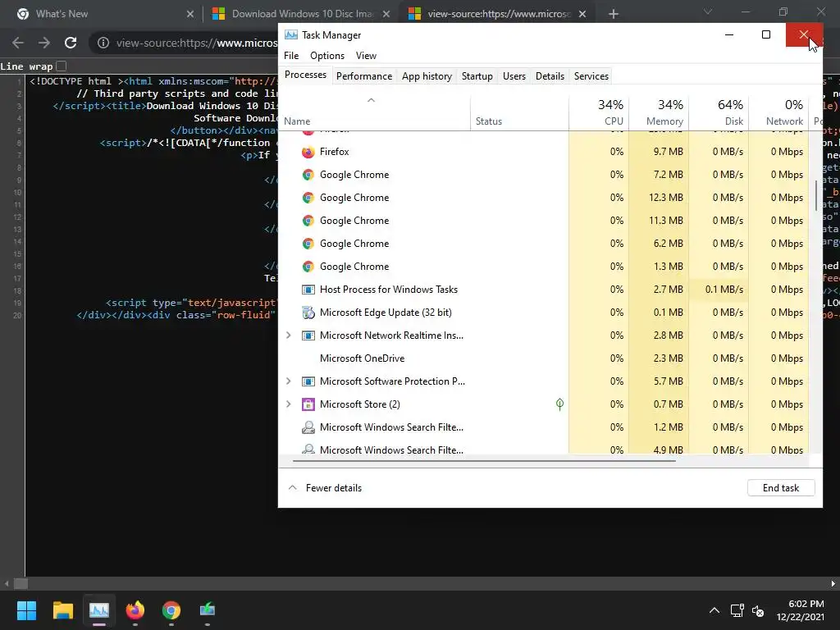Image resolution: width=840 pixels, height=630 pixels.
Task: Click the Status column header
Action: [519, 112]
